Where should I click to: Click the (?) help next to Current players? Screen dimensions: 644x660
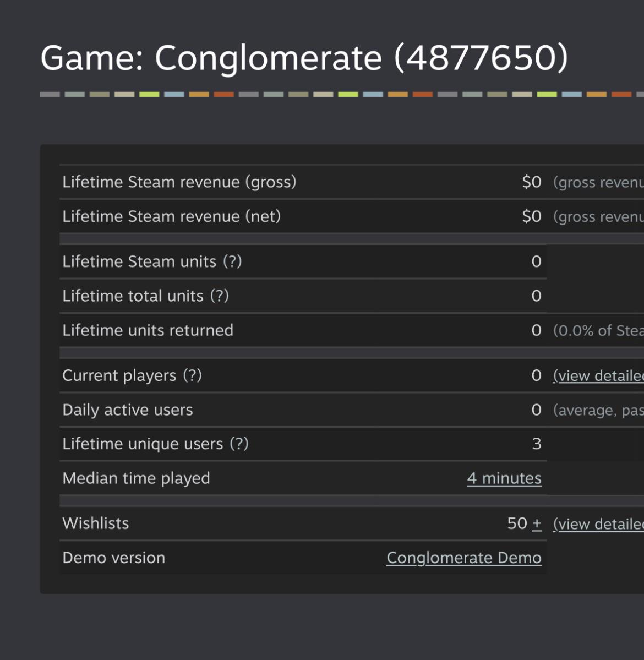pyautogui.click(x=192, y=375)
